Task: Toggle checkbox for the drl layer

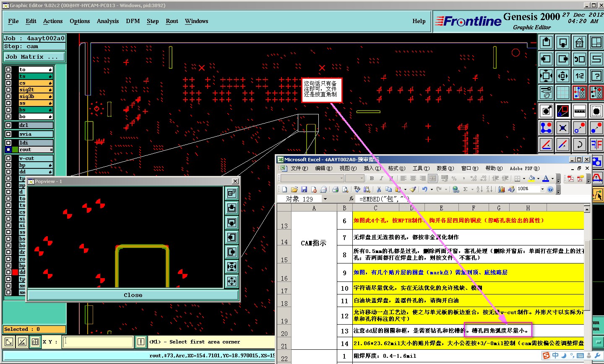Action: point(8,125)
